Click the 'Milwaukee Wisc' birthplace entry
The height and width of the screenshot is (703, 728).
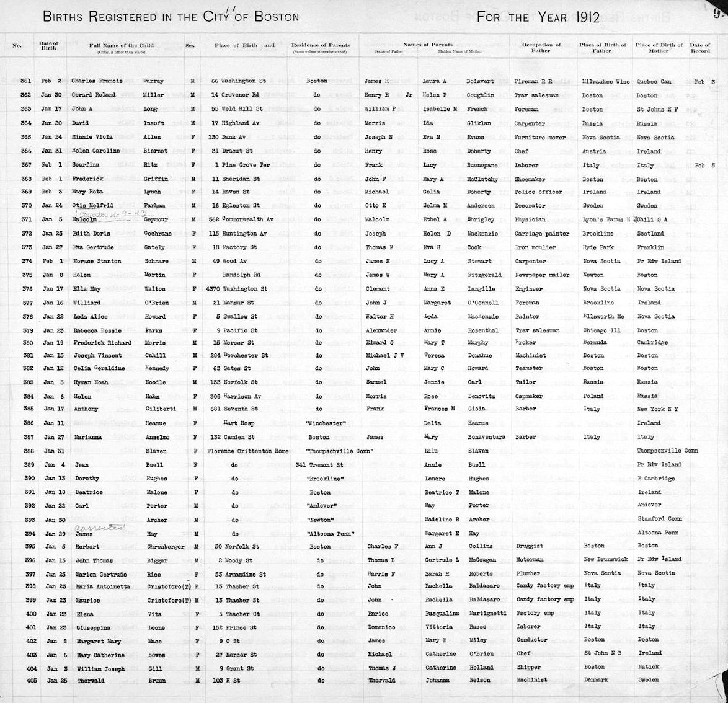[606, 82]
